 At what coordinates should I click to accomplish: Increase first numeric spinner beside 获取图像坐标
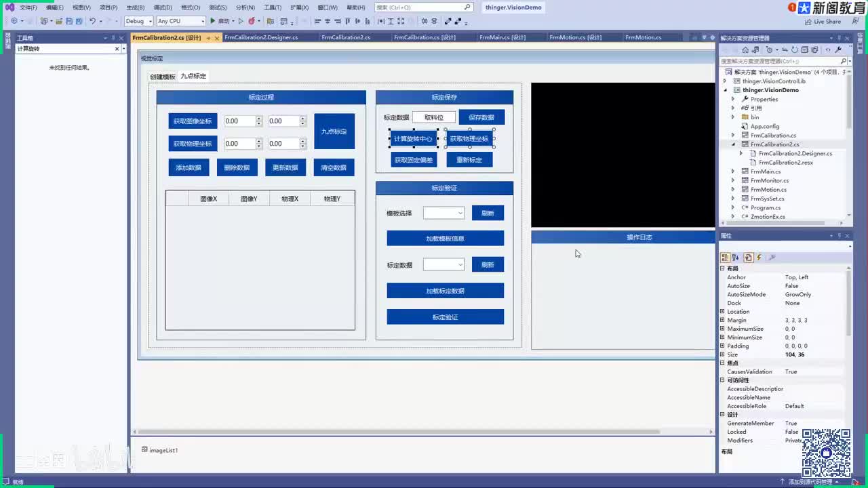click(x=258, y=119)
